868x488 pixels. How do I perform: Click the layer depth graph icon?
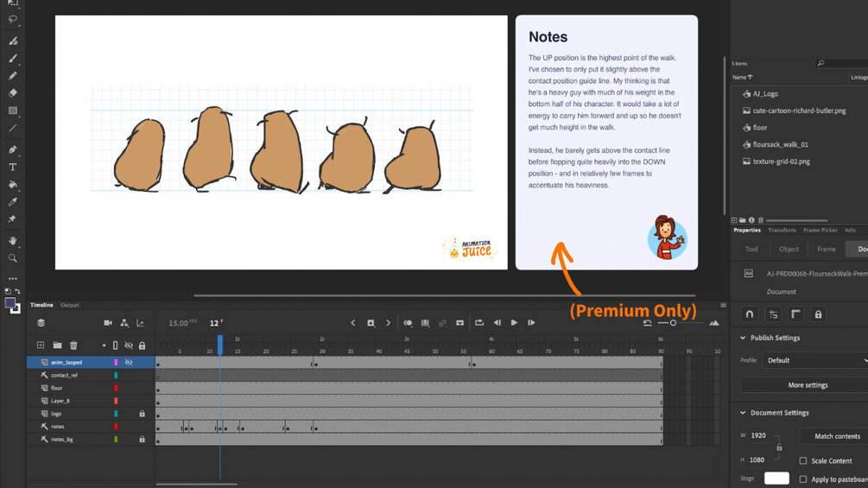coord(141,322)
